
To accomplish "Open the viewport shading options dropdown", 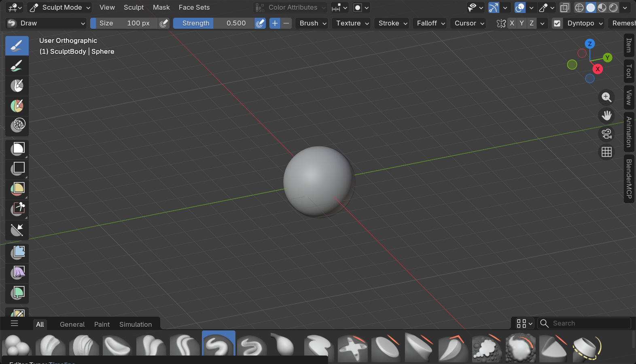I will [625, 8].
